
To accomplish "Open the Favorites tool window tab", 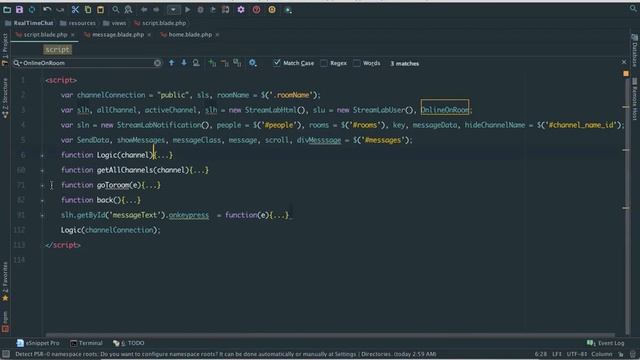I will (5, 282).
